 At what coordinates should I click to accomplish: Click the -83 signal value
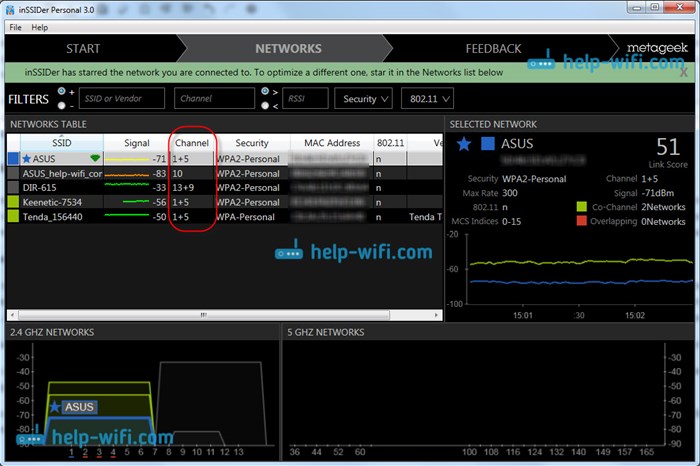pyautogui.click(x=159, y=173)
